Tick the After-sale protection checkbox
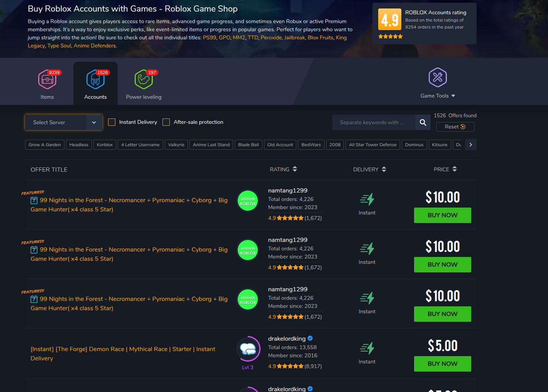 (x=166, y=122)
